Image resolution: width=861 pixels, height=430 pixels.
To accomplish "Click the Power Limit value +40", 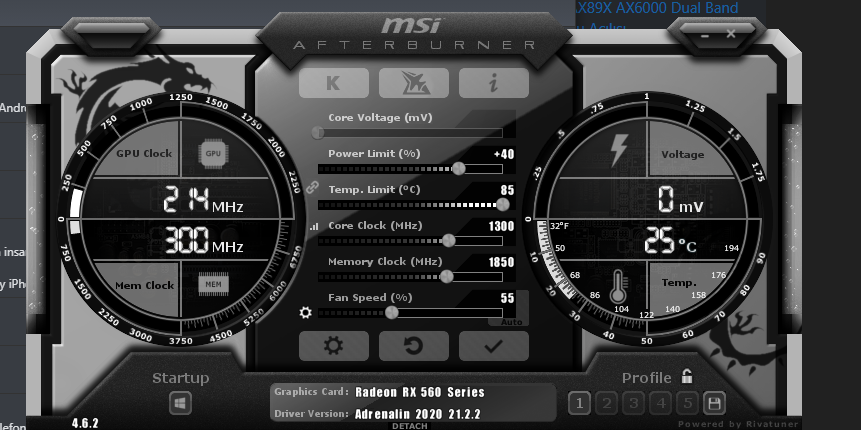I will (504, 154).
